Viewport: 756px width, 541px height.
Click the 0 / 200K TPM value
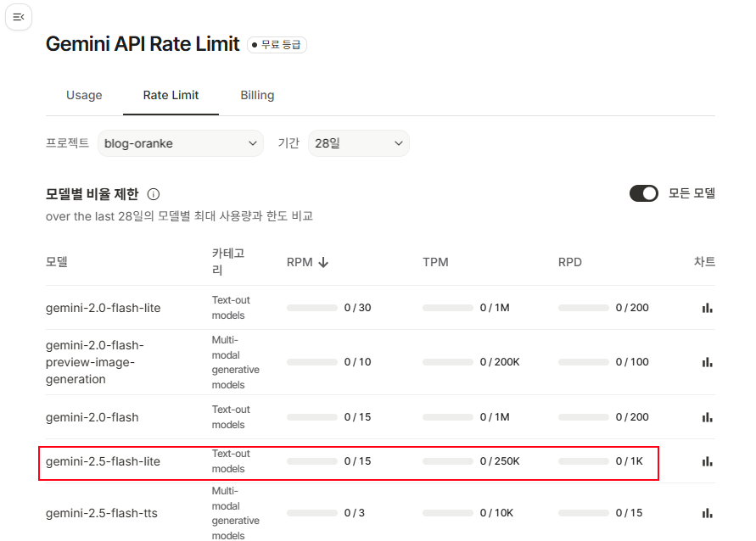[500, 362]
